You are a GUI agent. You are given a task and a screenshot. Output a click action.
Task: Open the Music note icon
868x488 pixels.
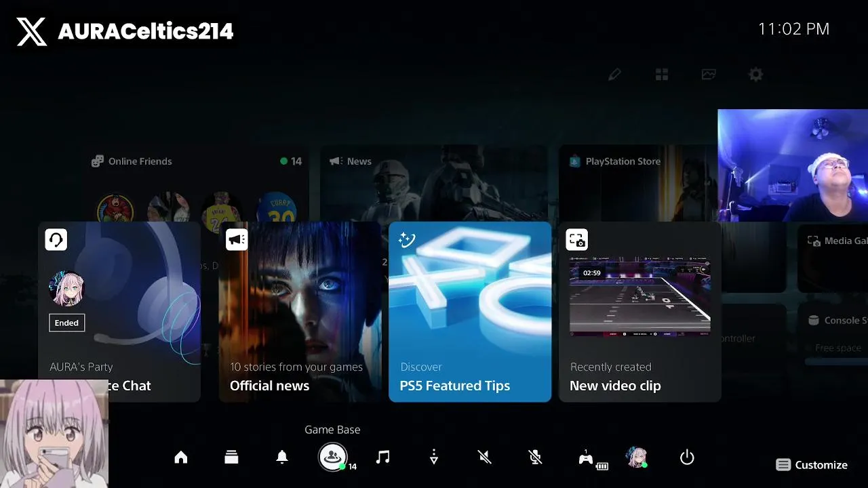(x=383, y=457)
